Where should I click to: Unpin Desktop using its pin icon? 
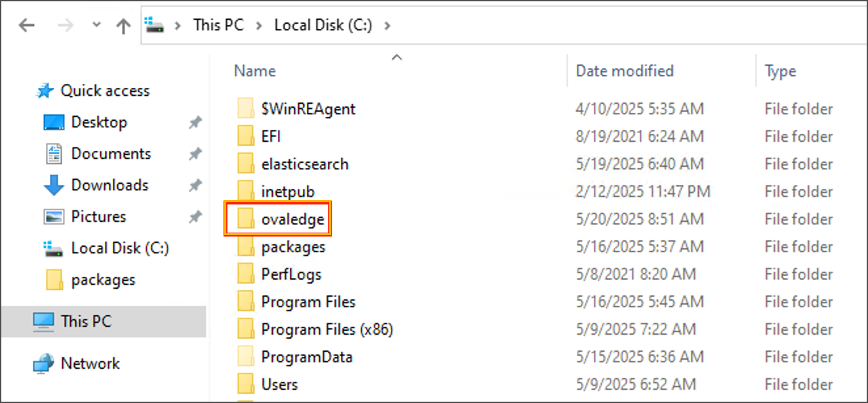pos(195,123)
